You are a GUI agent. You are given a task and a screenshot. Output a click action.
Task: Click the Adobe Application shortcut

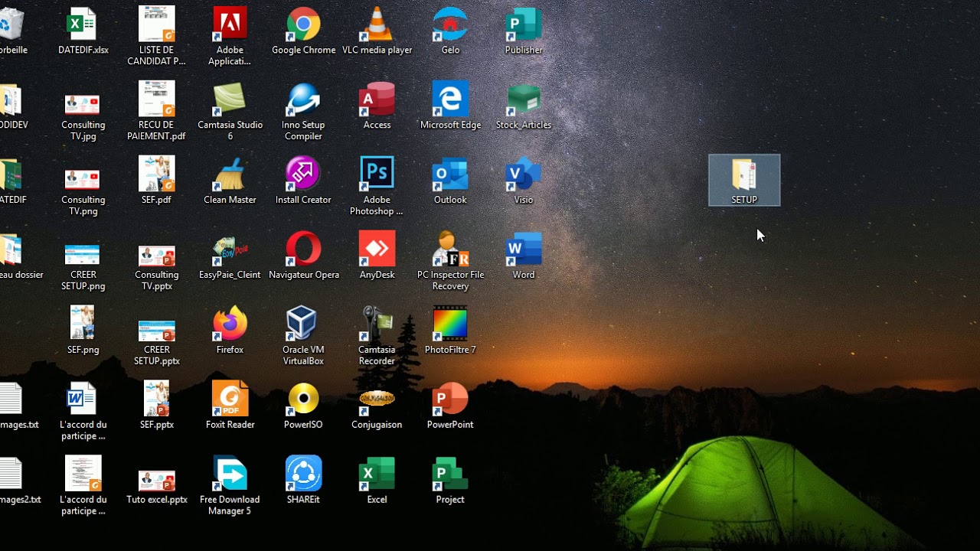(230, 24)
